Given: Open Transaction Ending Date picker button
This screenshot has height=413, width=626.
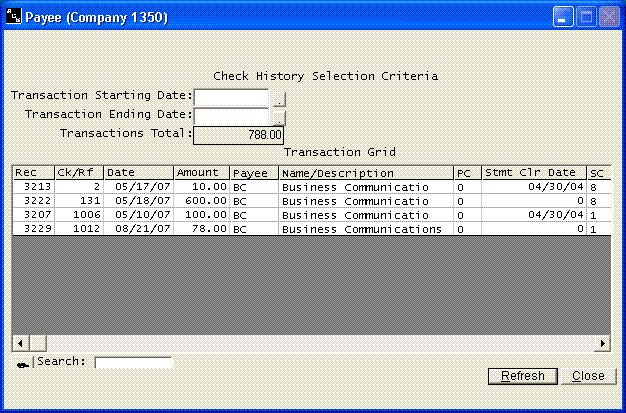Looking at the screenshot, I should [279, 116].
